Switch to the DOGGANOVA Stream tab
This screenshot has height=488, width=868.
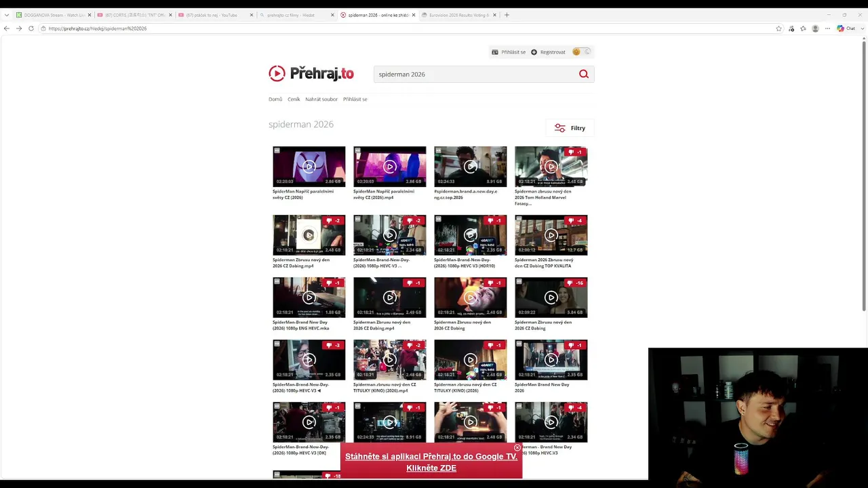[x=53, y=15]
